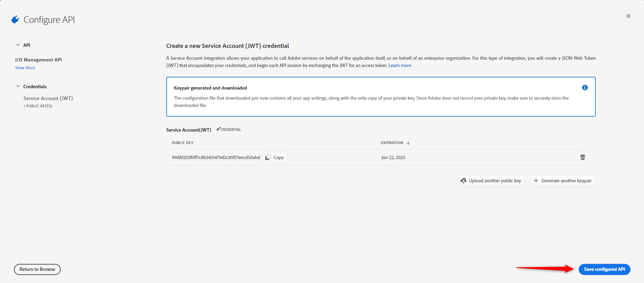Collapse the API section chevron

tap(18, 45)
